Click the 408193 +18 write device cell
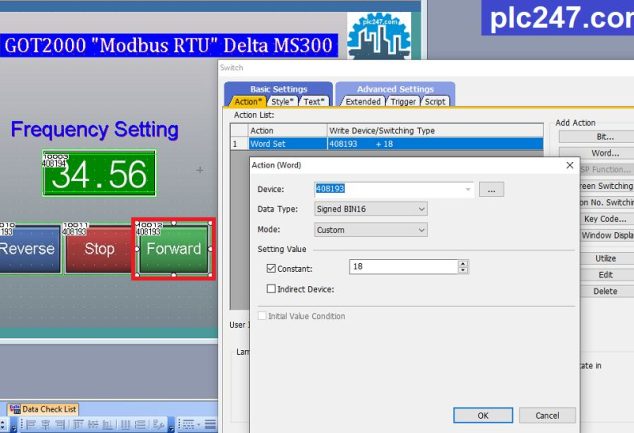The image size is (634, 433). [x=435, y=144]
